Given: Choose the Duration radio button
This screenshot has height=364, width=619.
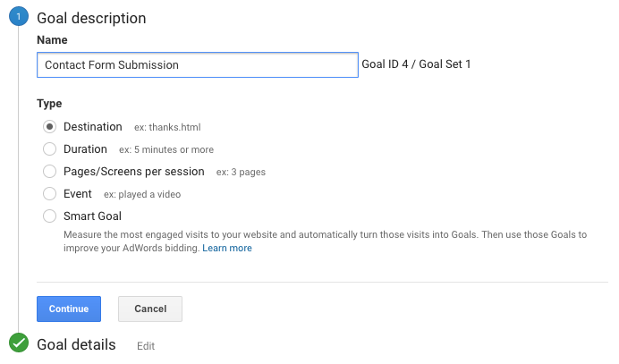Looking at the screenshot, I should pos(50,149).
